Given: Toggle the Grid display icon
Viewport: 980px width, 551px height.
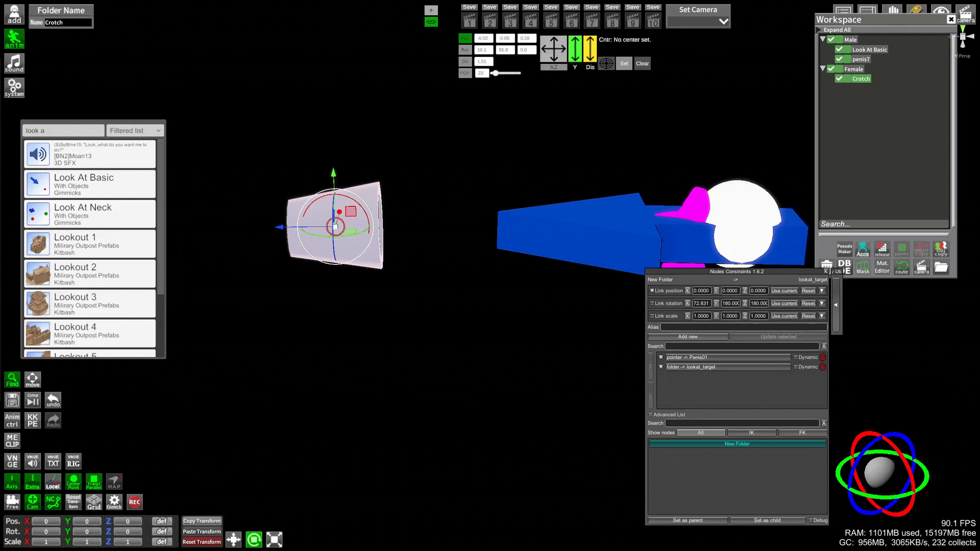Looking at the screenshot, I should [94, 502].
